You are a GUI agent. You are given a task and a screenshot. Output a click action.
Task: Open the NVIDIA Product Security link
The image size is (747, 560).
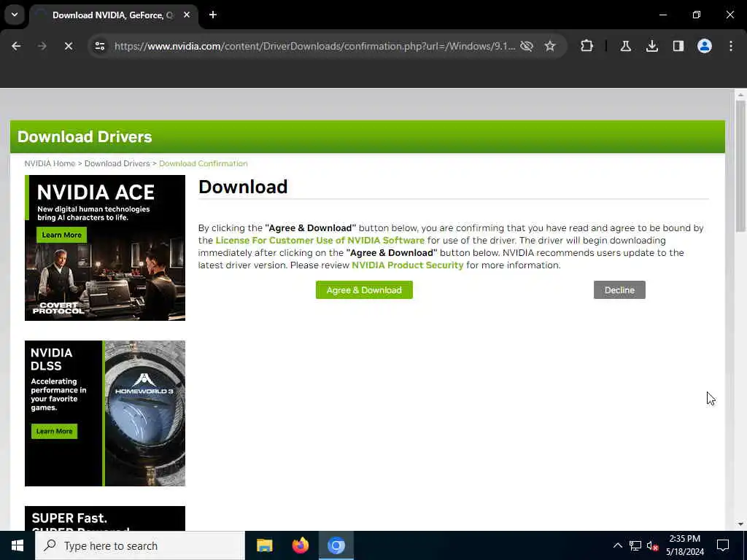[x=407, y=265]
